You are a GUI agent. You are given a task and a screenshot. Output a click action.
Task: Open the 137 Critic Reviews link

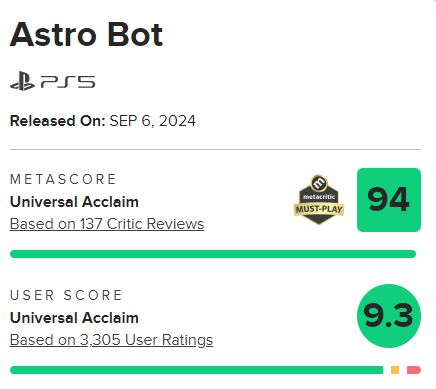click(107, 224)
